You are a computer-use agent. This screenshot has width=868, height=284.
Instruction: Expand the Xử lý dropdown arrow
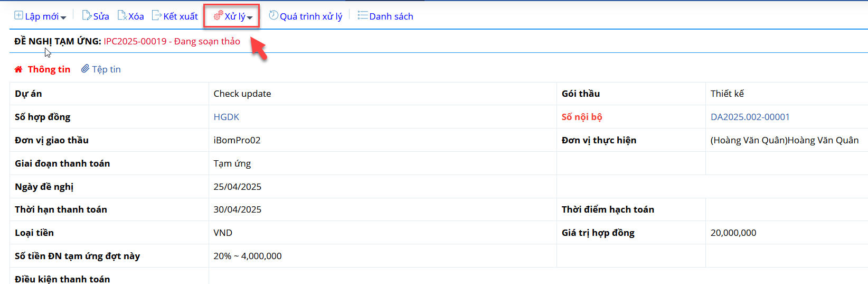[250, 18]
